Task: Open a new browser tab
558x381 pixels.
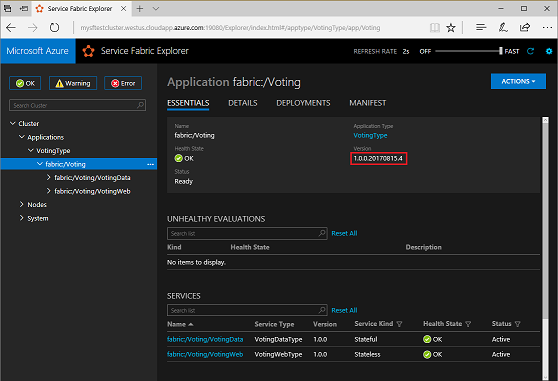Action: click(x=140, y=9)
